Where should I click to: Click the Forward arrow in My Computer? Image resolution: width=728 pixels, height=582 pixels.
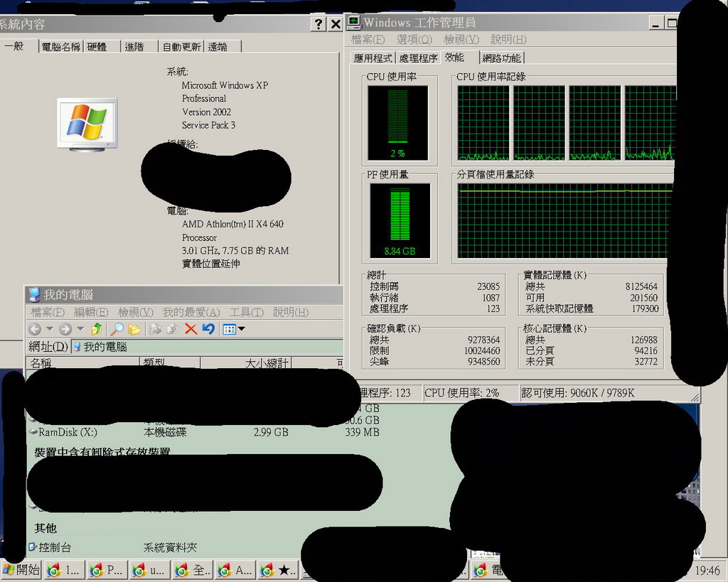65,329
